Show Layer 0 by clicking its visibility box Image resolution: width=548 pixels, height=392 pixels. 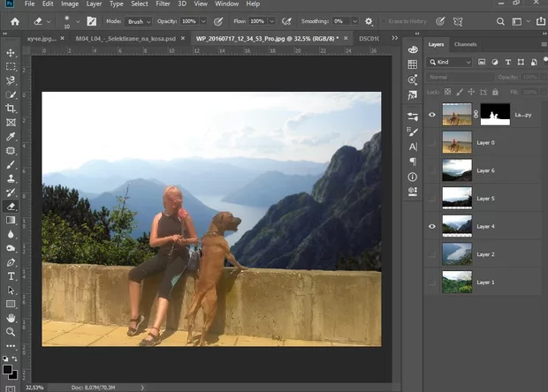[432, 142]
